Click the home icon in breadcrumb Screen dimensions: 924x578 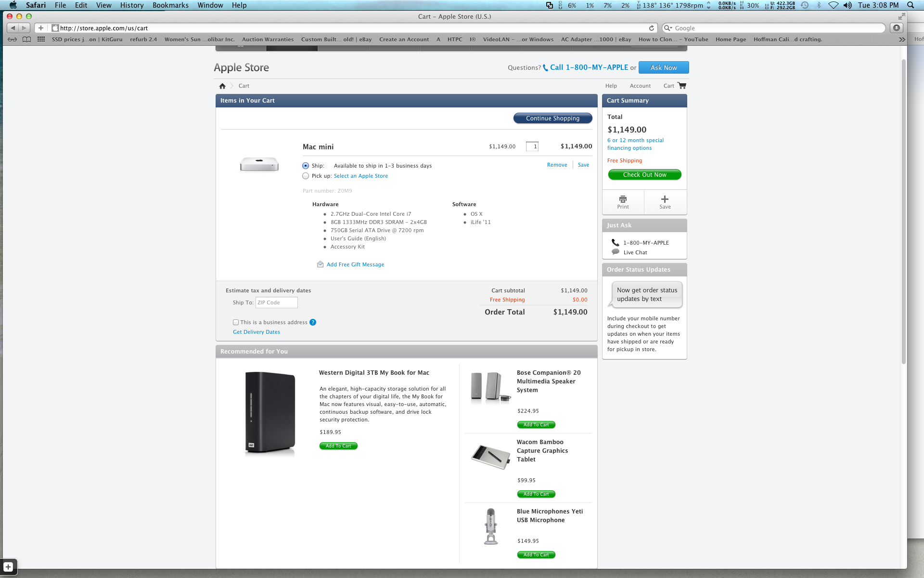pos(222,86)
